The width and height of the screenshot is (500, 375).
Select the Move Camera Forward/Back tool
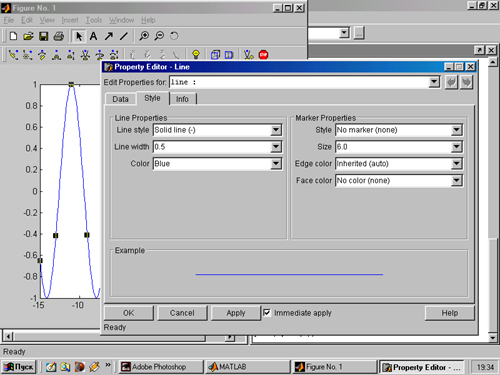point(71,55)
